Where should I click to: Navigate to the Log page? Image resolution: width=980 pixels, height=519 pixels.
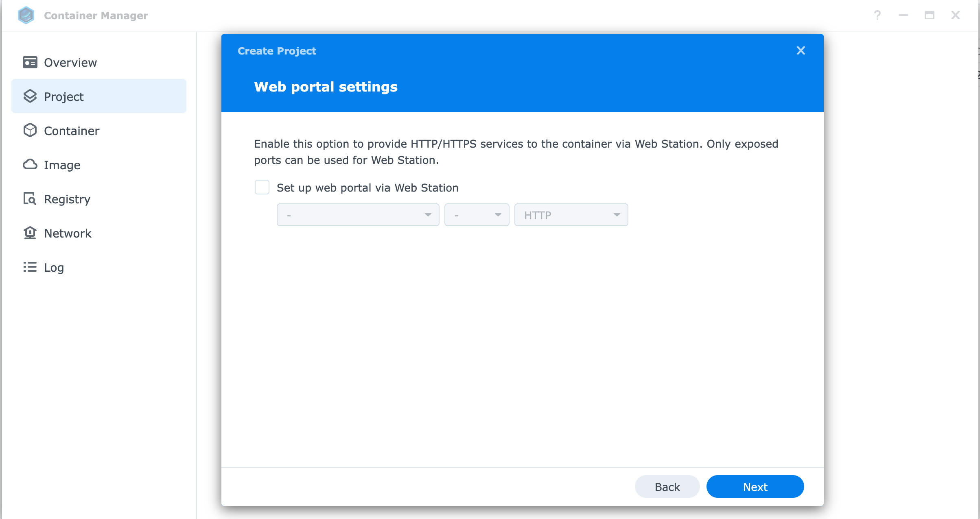(53, 267)
